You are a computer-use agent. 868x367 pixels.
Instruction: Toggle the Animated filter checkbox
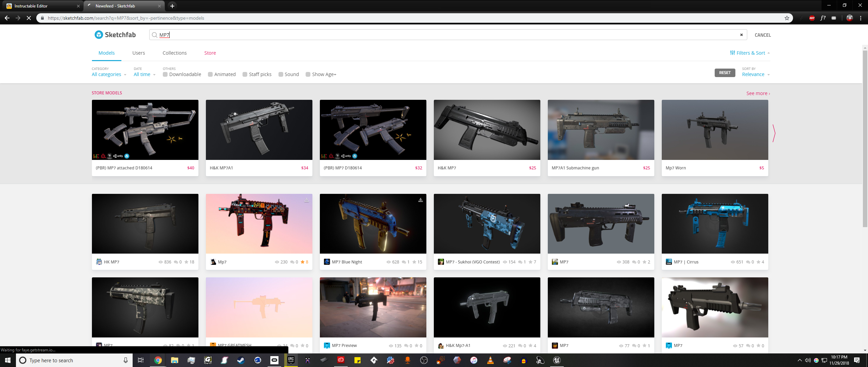tap(210, 74)
